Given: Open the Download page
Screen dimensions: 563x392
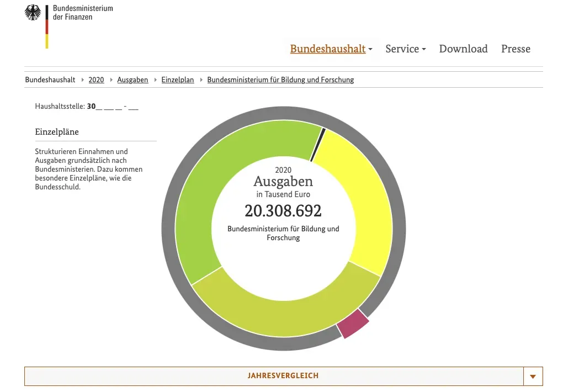Looking at the screenshot, I should [x=463, y=49].
